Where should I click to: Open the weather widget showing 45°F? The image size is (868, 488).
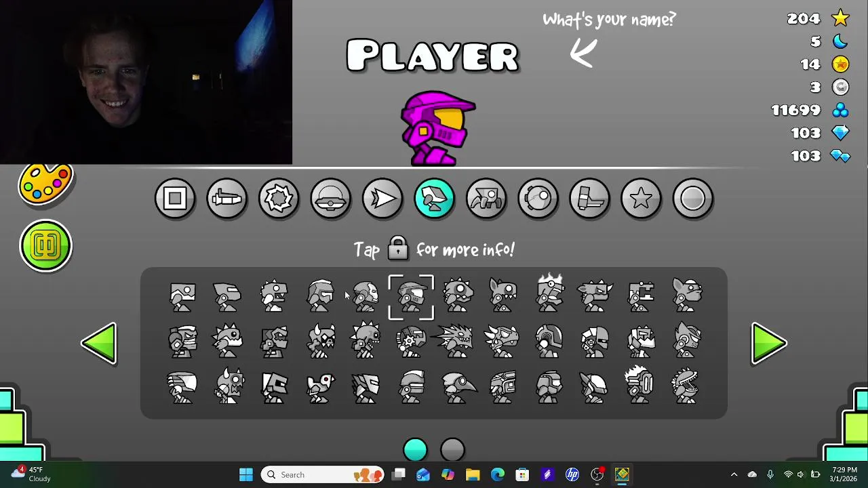click(31, 474)
